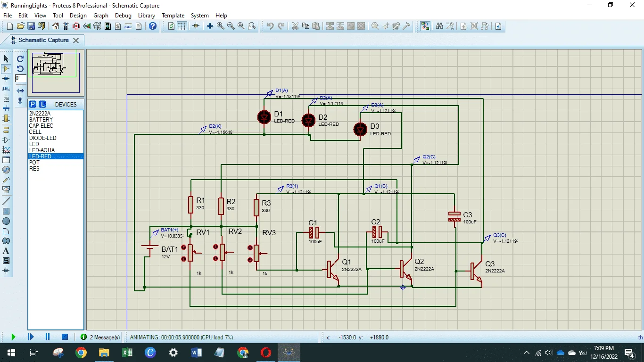644x362 pixels.
Task: Open the Debug menu
Action: [x=123, y=16]
